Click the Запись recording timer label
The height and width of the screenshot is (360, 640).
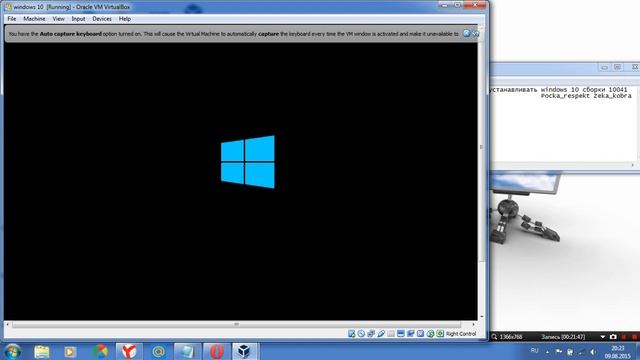pyautogui.click(x=563, y=337)
